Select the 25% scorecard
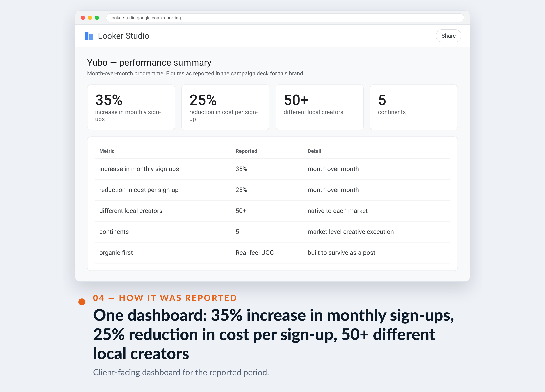This screenshot has width=545, height=392. [225, 107]
